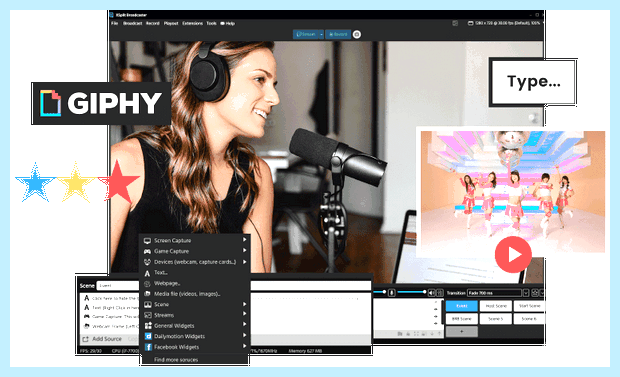
Task: Click the Stream button
Action: point(306,34)
